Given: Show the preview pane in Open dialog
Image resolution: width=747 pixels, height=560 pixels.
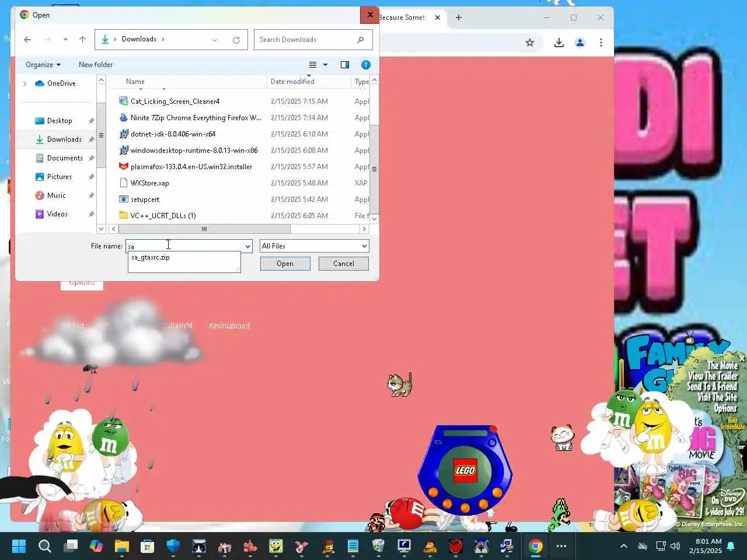Looking at the screenshot, I should click(345, 65).
